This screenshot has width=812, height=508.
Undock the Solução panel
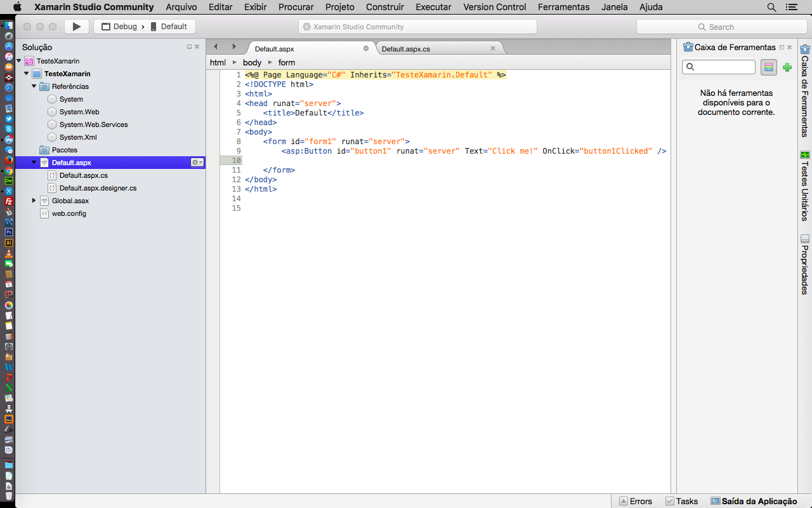point(189,47)
